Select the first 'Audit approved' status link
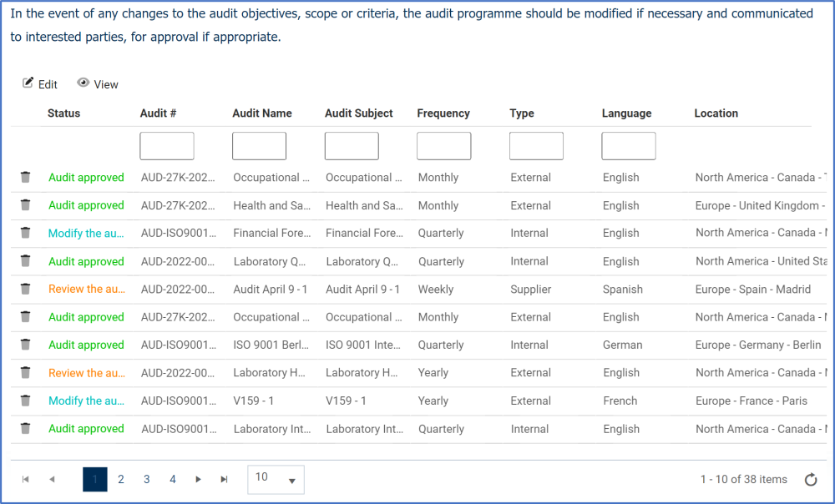The image size is (835, 504). pyautogui.click(x=85, y=177)
